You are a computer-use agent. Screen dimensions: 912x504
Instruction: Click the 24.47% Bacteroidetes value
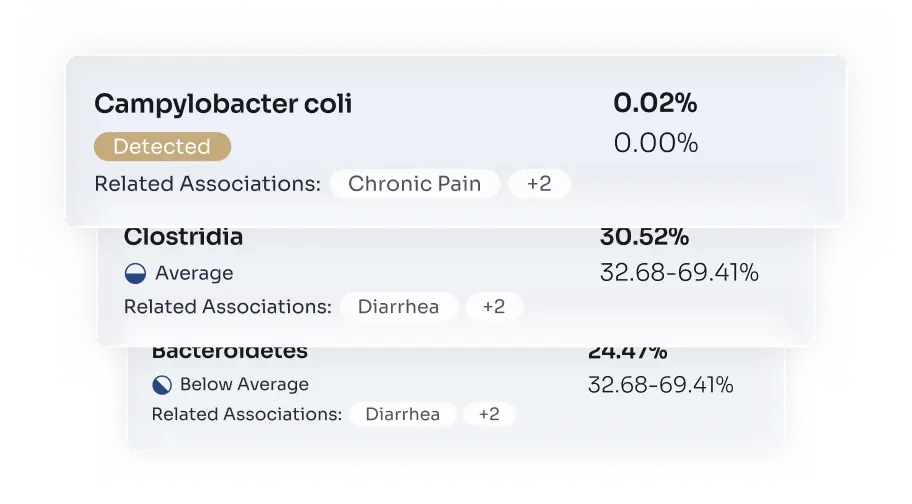point(628,351)
